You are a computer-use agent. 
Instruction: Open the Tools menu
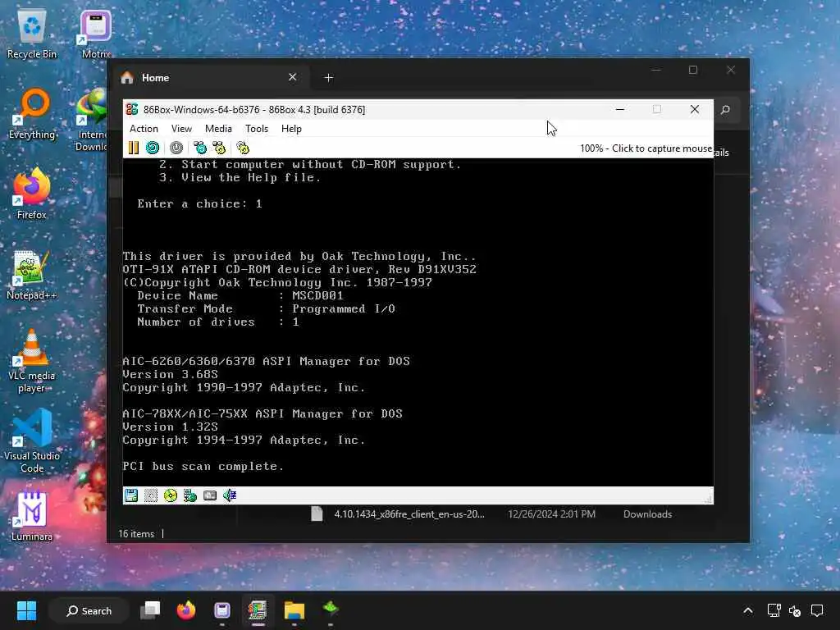tap(257, 129)
